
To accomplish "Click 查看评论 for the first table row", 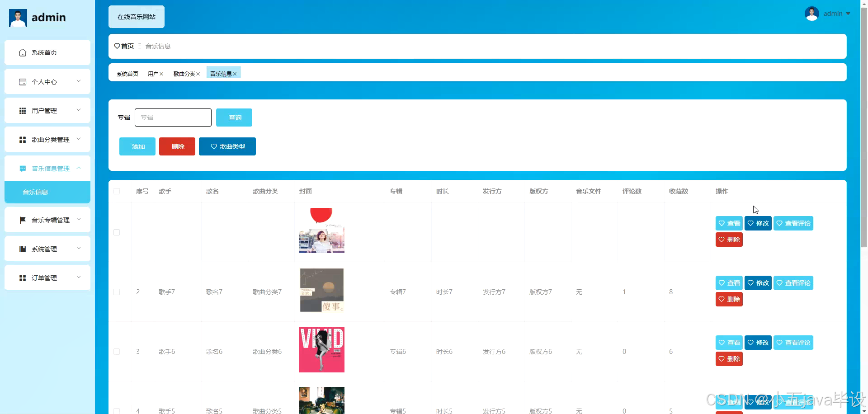I will (x=793, y=223).
